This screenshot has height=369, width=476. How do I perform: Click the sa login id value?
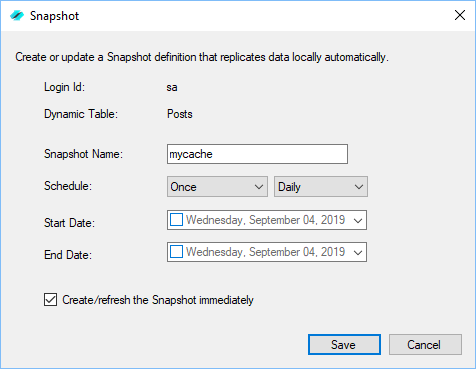click(x=172, y=87)
